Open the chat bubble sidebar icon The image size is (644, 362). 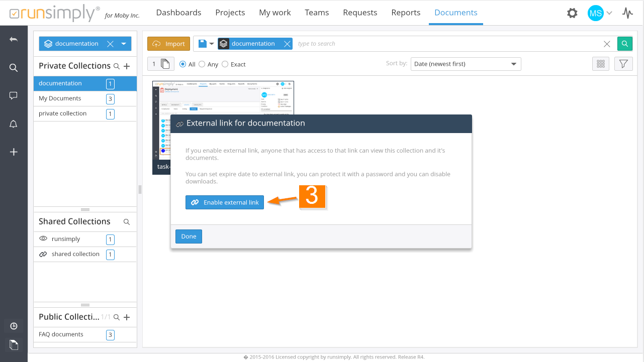coord(14,95)
